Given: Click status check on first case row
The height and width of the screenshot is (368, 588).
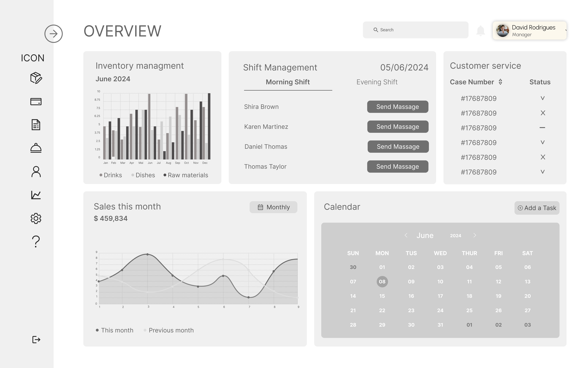Looking at the screenshot, I should [543, 98].
